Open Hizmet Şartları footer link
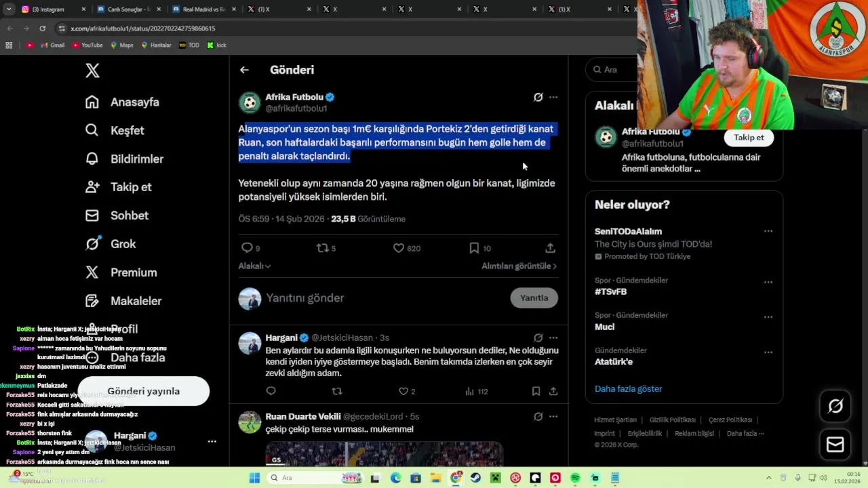The image size is (868, 488). click(615, 420)
